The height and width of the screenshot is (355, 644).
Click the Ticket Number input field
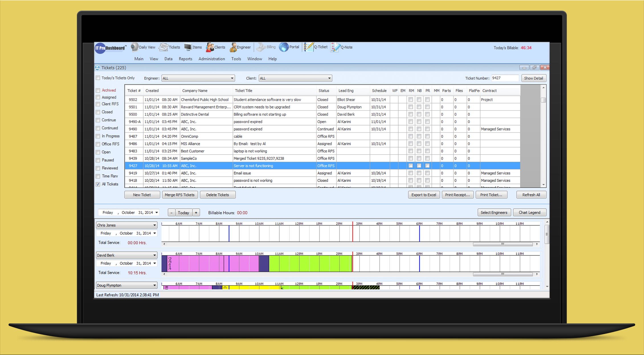(504, 78)
